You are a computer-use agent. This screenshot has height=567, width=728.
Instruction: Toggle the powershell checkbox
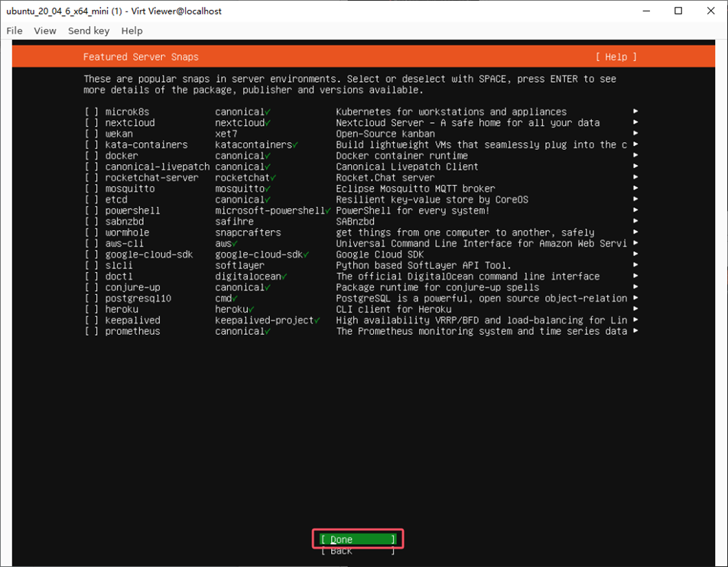pos(92,211)
